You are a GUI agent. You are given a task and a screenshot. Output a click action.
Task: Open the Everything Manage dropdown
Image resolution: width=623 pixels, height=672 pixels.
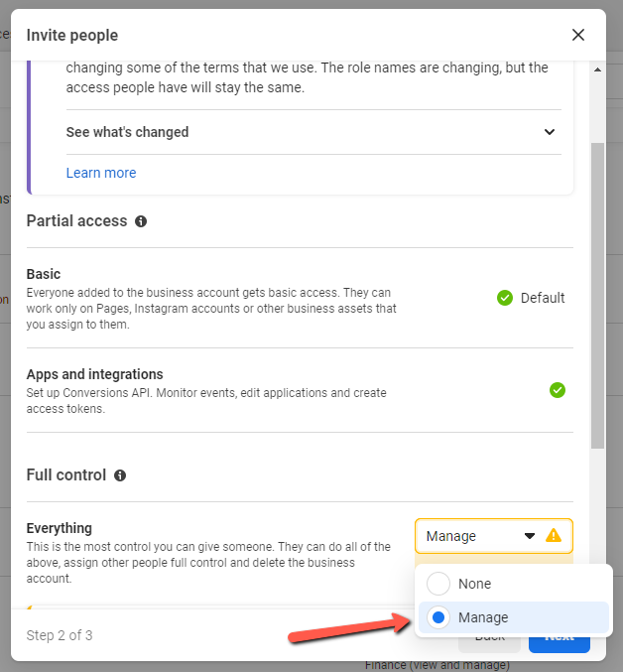pyautogui.click(x=493, y=536)
